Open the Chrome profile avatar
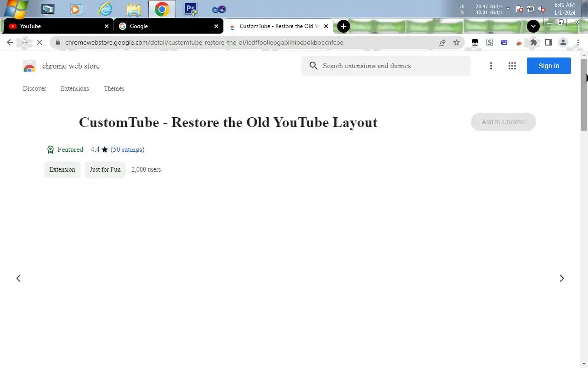The width and height of the screenshot is (588, 368). tap(563, 42)
